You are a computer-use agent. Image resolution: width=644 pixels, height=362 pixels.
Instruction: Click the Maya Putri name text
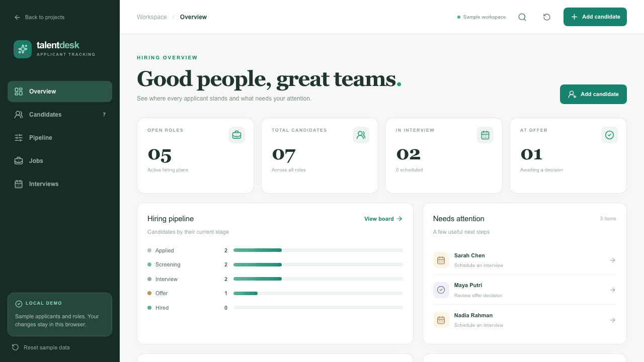point(468,285)
